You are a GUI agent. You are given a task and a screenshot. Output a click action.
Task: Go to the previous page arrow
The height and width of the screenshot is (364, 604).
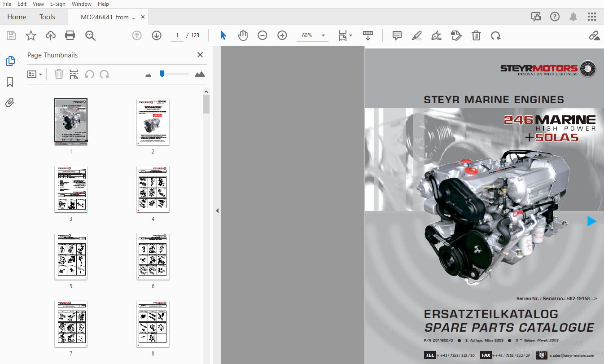point(137,35)
